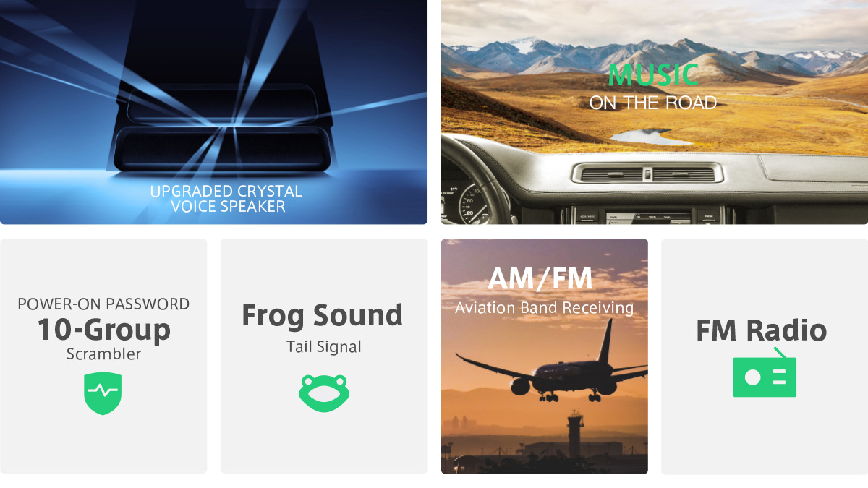The image size is (868, 488).
Task: Click the 10-Group heading text
Action: 103,330
